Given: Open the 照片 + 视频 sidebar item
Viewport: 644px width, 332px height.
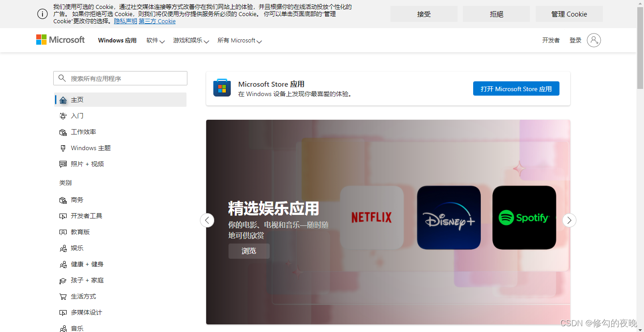Looking at the screenshot, I should click(x=121, y=164).
